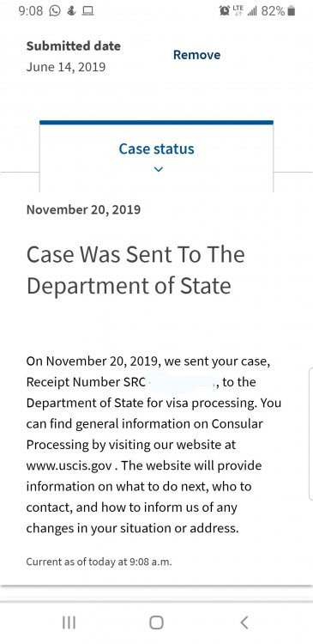Open the www.uscis.gov website link
Image resolution: width=313 pixels, height=644 pixels.
[x=69, y=466]
